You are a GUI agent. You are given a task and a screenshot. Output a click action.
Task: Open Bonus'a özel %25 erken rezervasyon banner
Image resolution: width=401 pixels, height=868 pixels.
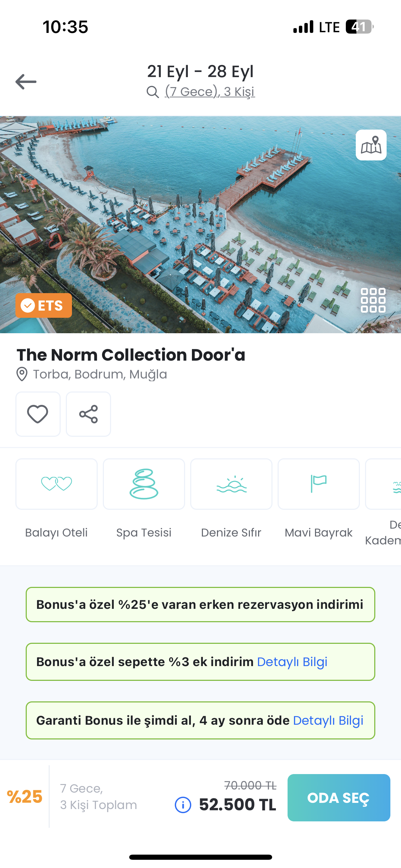click(x=200, y=604)
